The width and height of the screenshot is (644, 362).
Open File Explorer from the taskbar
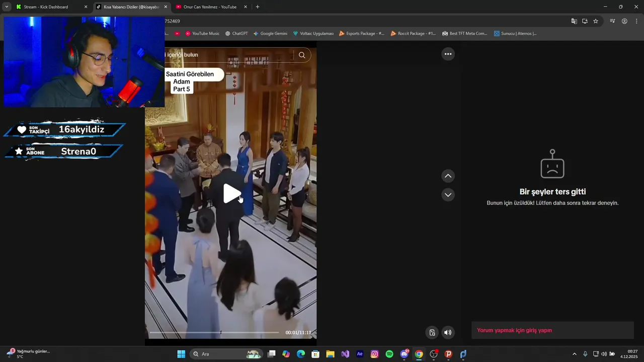(x=330, y=354)
